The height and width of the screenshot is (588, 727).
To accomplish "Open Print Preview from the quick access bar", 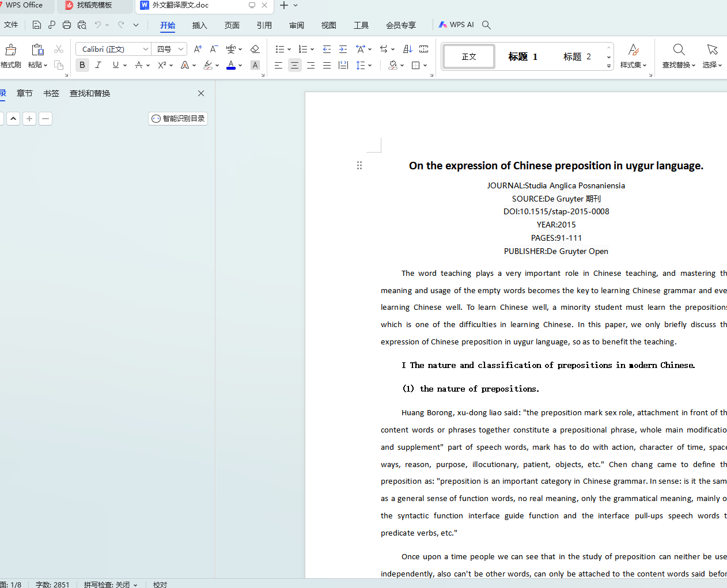I will click(82, 25).
